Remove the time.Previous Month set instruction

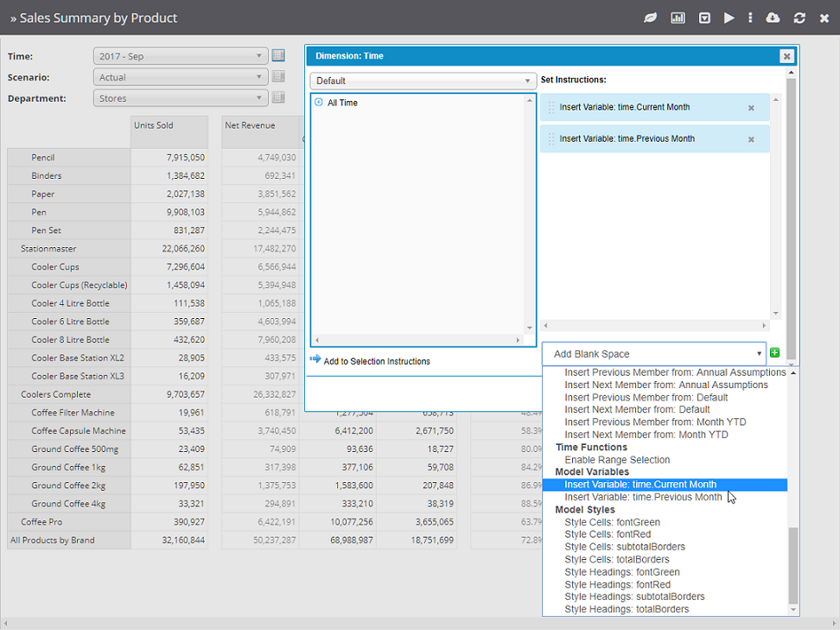tap(751, 139)
